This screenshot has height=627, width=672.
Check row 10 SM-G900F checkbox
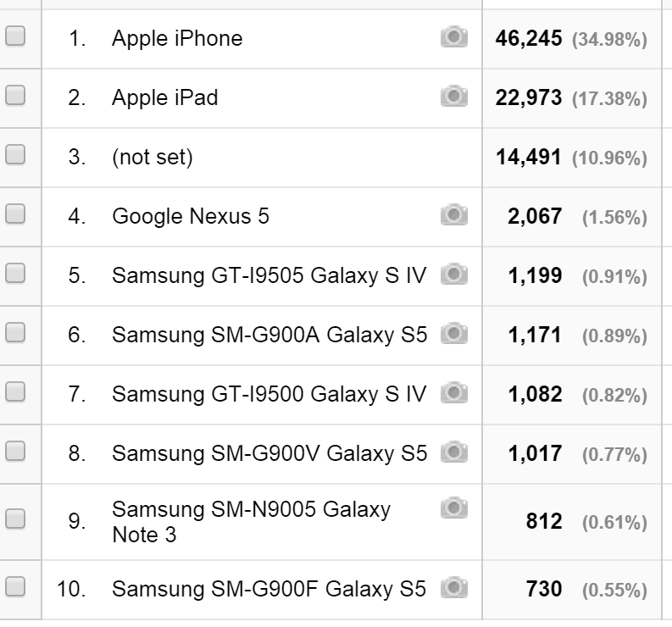[x=15, y=586]
